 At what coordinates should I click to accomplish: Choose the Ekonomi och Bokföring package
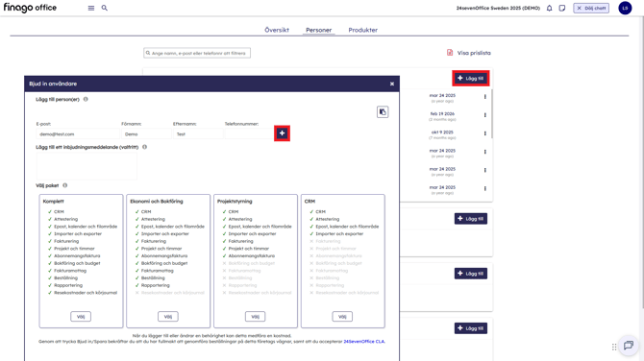[x=168, y=317]
